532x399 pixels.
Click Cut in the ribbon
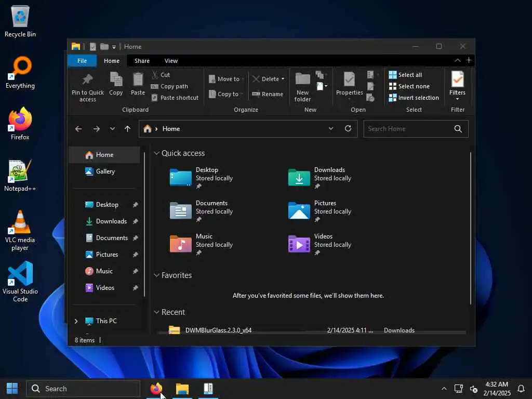click(x=161, y=75)
